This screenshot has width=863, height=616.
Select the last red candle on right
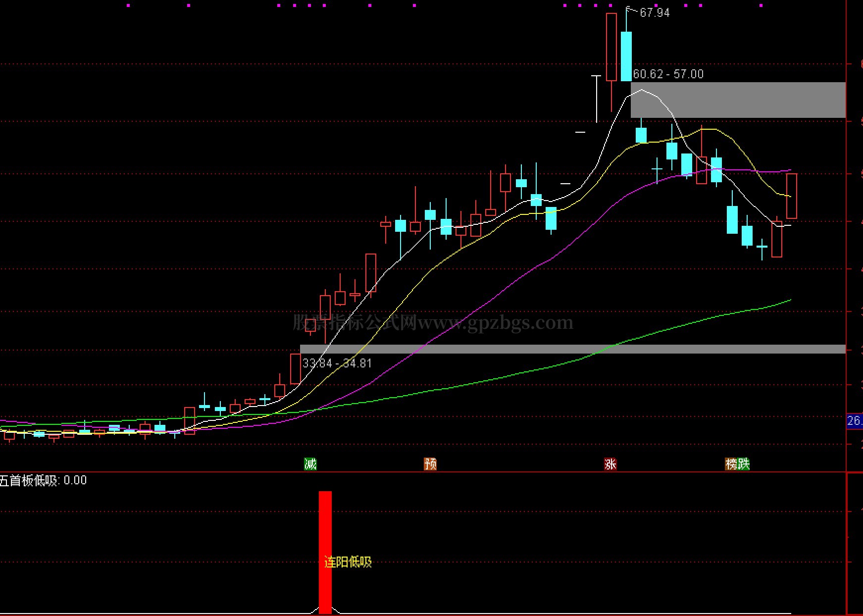coord(791,196)
